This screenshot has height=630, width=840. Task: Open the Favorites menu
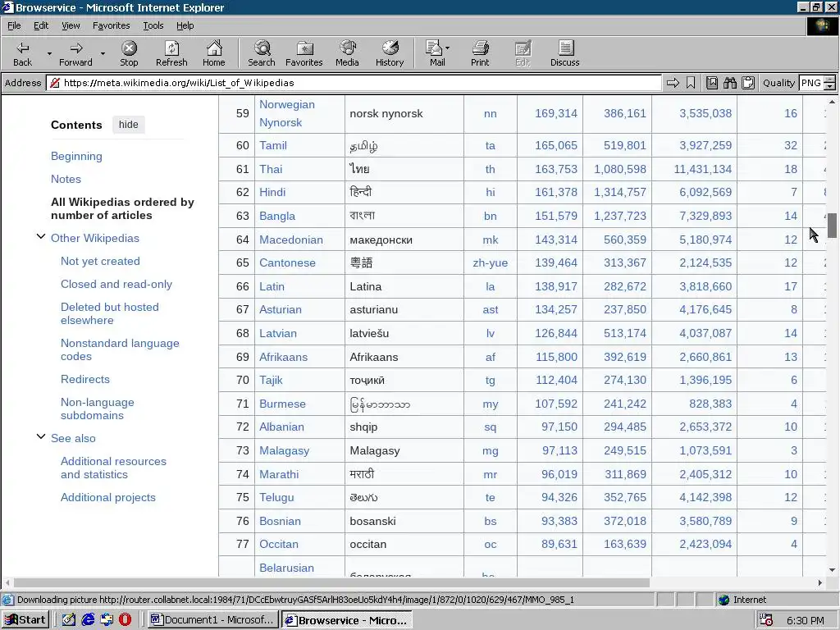tap(111, 25)
